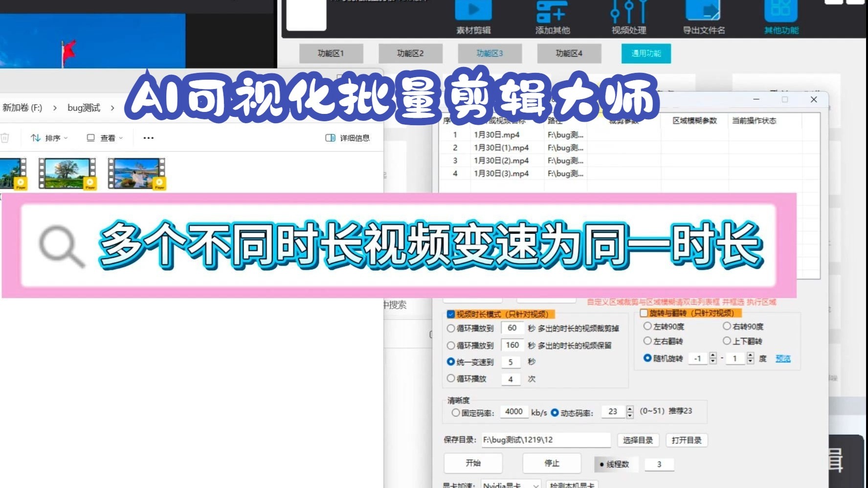Select 左右翻转 radio option
The height and width of the screenshot is (488, 868).
pyautogui.click(x=647, y=341)
